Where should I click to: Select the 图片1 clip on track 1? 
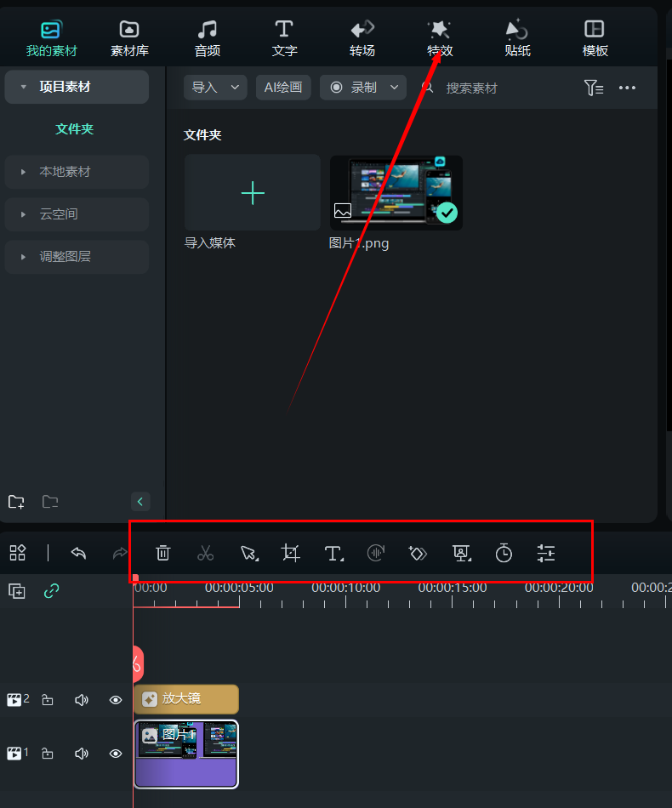pyautogui.click(x=186, y=754)
